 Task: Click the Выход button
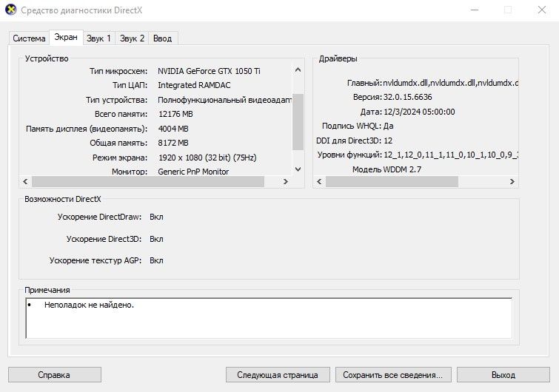[x=503, y=375]
